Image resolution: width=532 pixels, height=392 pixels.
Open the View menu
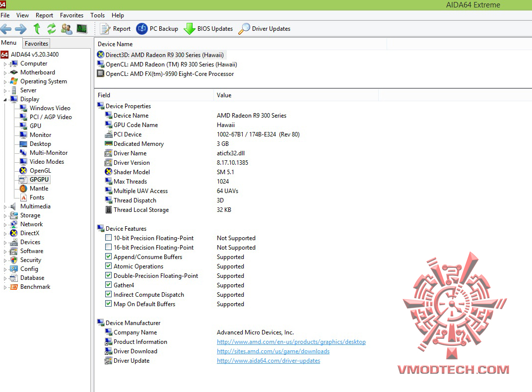22,15
